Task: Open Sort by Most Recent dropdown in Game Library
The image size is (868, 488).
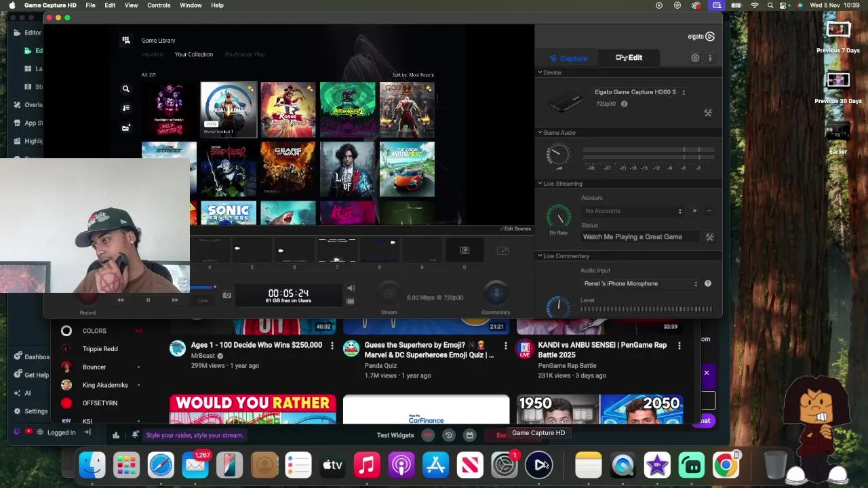Action: (413, 75)
